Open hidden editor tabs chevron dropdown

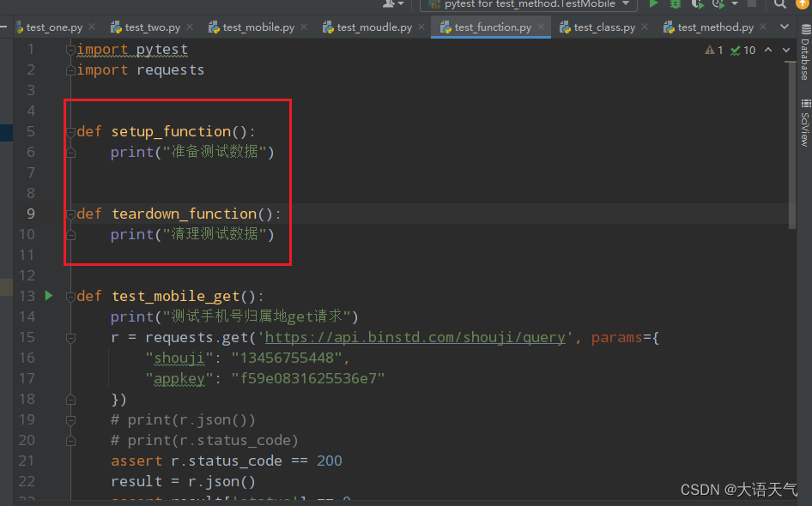(783, 26)
